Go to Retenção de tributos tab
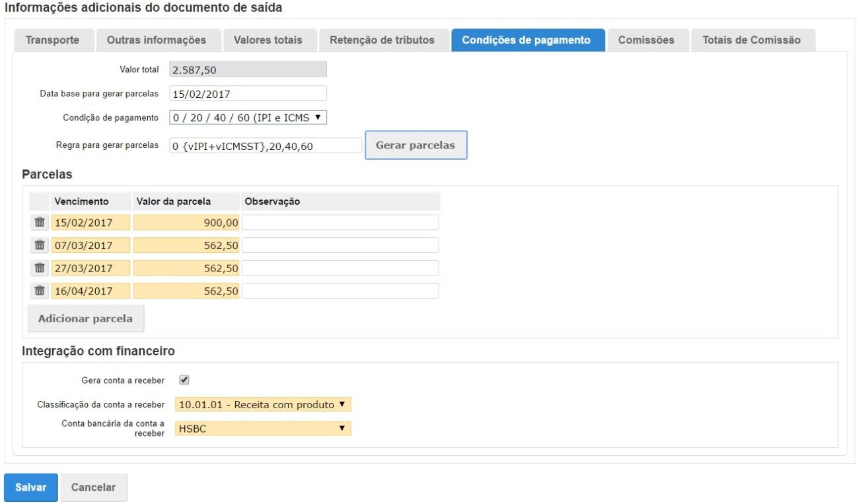 click(382, 40)
